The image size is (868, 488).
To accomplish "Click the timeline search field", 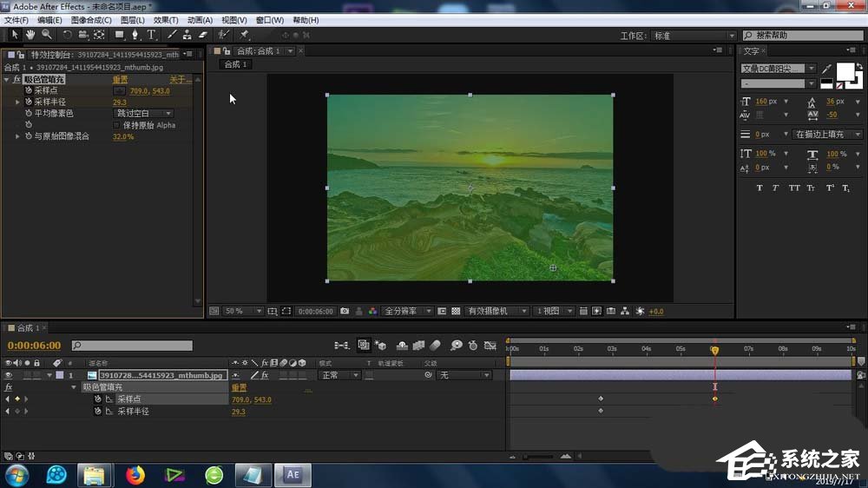I will coord(131,346).
